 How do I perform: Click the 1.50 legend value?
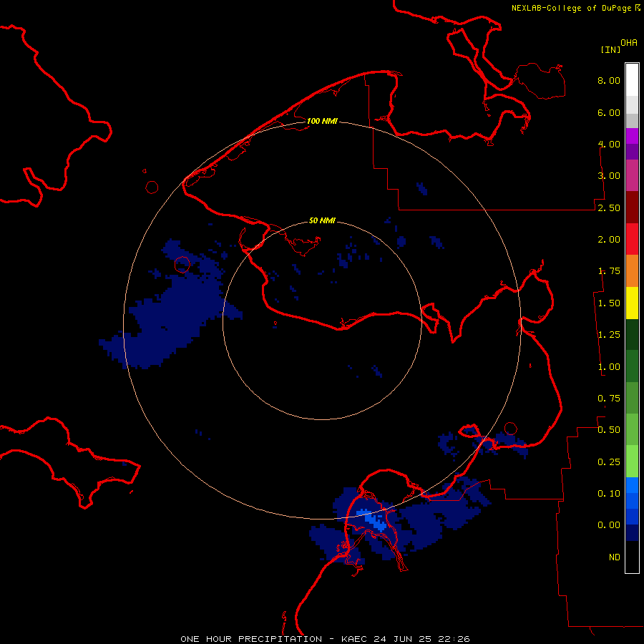tap(609, 303)
